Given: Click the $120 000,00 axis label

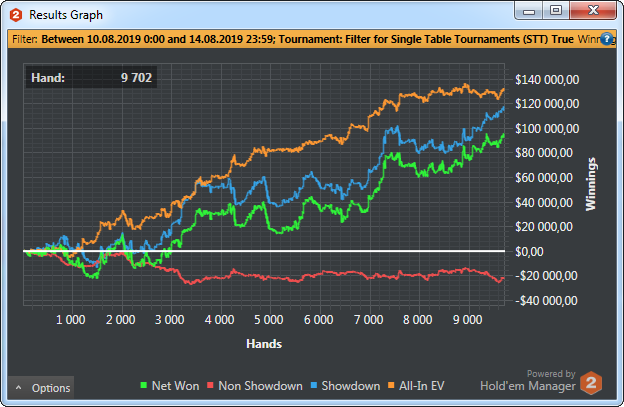Looking at the screenshot, I should [547, 104].
